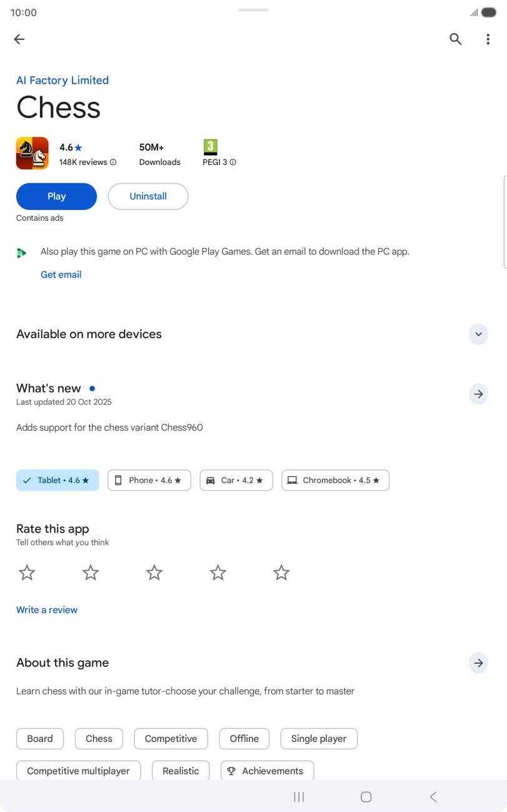Select the Chromebook ratings chip
Viewport: 507px width, 812px height.
pyautogui.click(x=335, y=480)
